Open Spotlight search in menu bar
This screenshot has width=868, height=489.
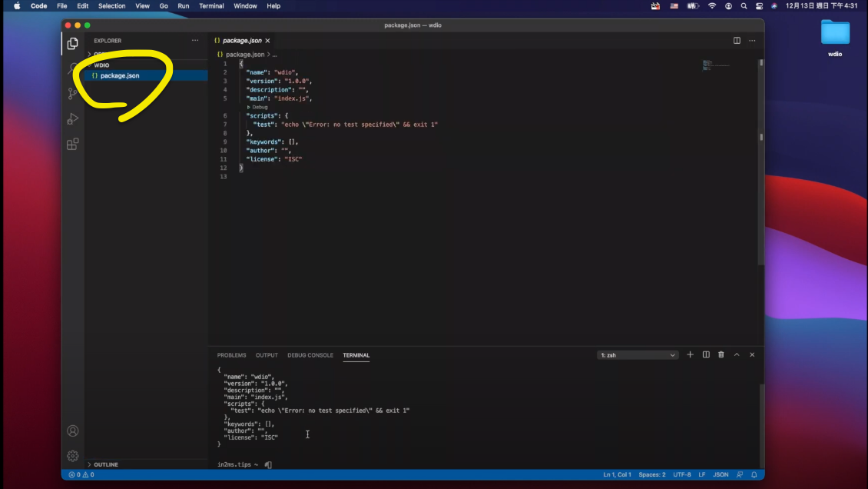pos(744,6)
